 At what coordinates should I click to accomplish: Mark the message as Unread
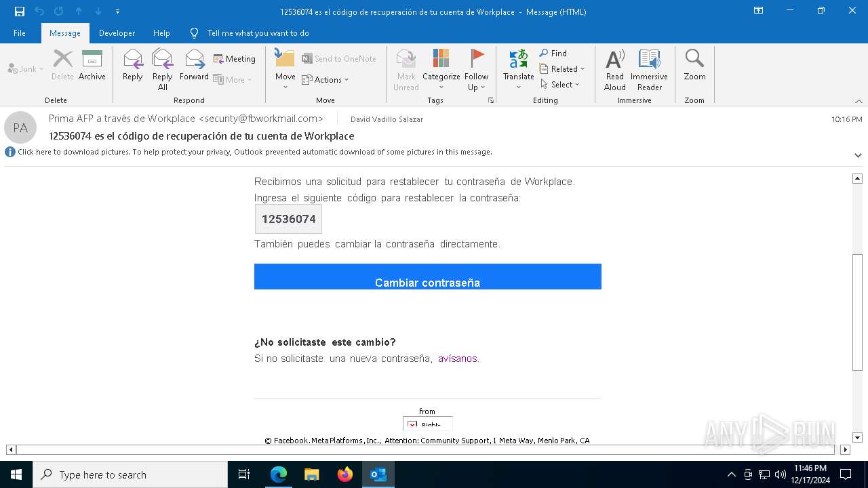point(406,70)
